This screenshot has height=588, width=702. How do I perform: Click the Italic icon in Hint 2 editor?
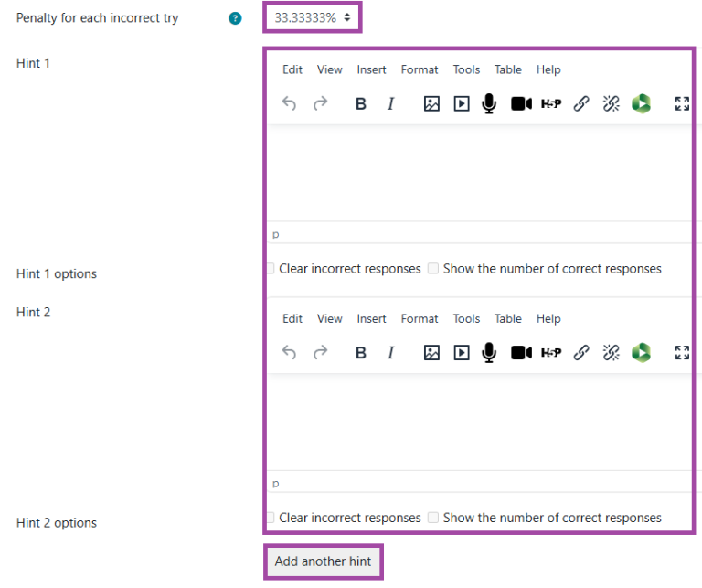click(390, 353)
